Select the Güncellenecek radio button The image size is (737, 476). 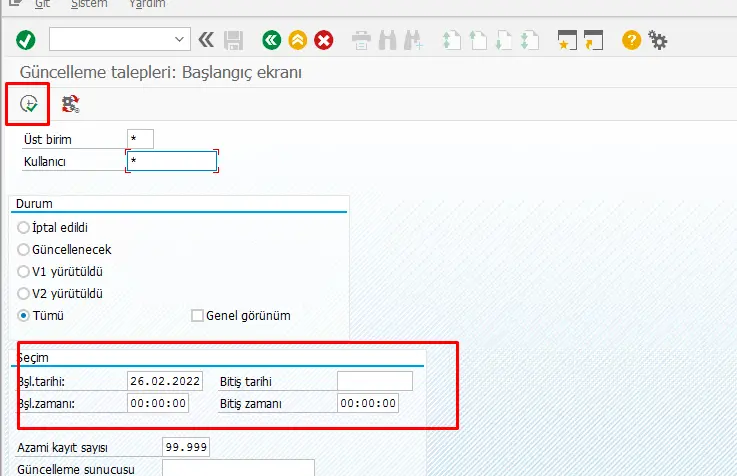[x=24, y=249]
